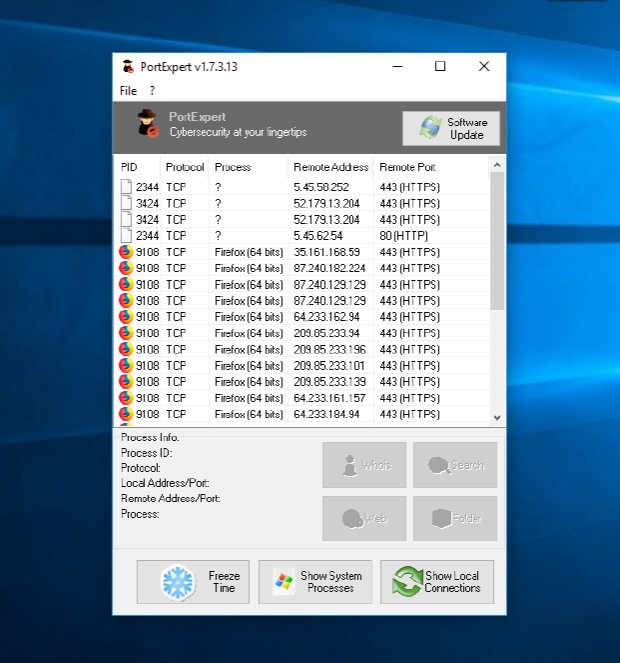The width and height of the screenshot is (620, 663).
Task: Sort list by PID column header
Action: pos(130,167)
